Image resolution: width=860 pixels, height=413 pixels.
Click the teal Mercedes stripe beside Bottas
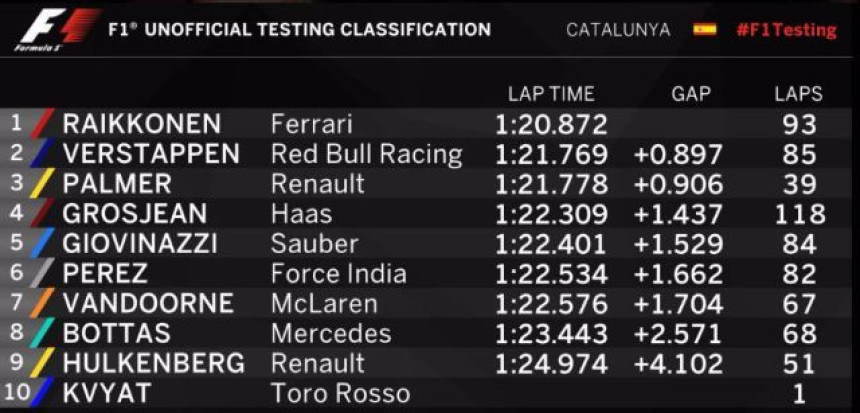click(x=42, y=332)
